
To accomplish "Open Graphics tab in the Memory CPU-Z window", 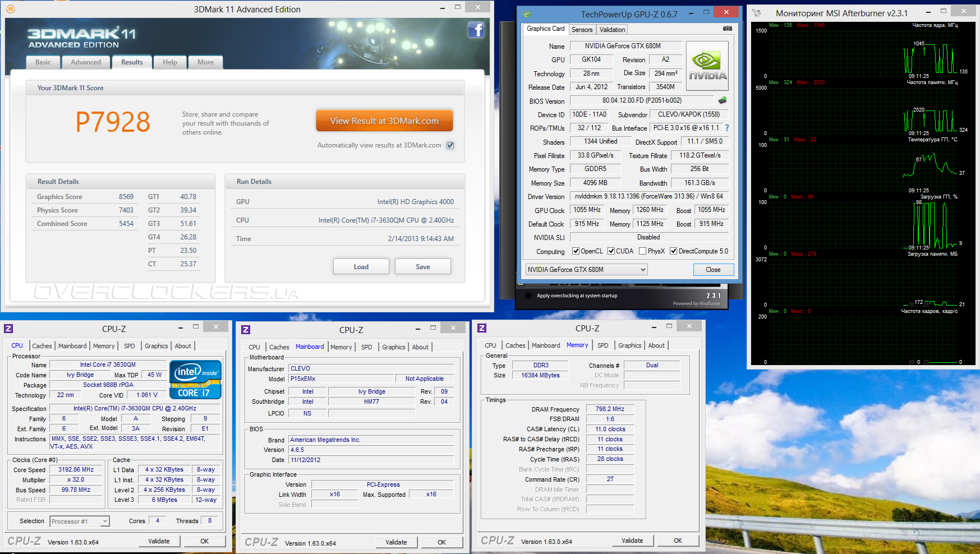I will point(630,345).
